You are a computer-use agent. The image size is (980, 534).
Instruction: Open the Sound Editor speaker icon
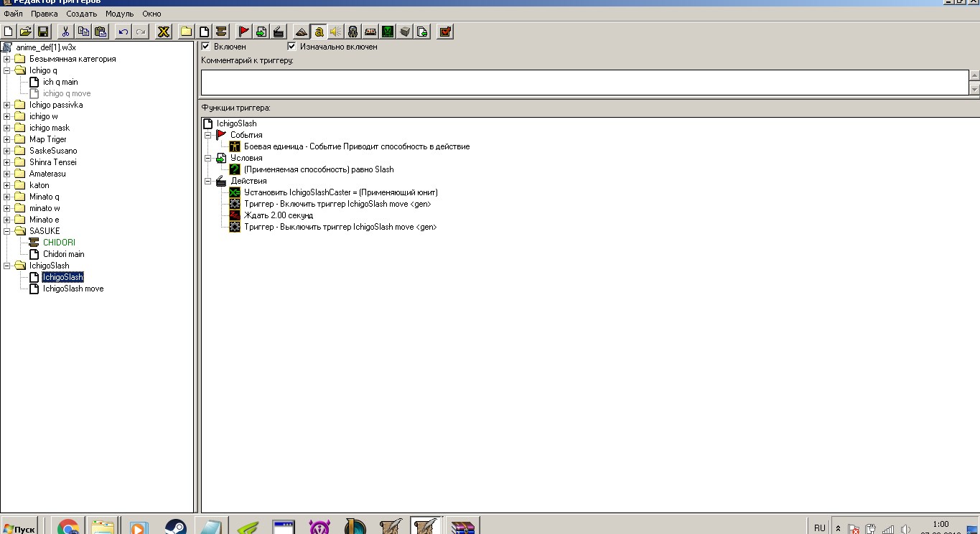[x=336, y=32]
